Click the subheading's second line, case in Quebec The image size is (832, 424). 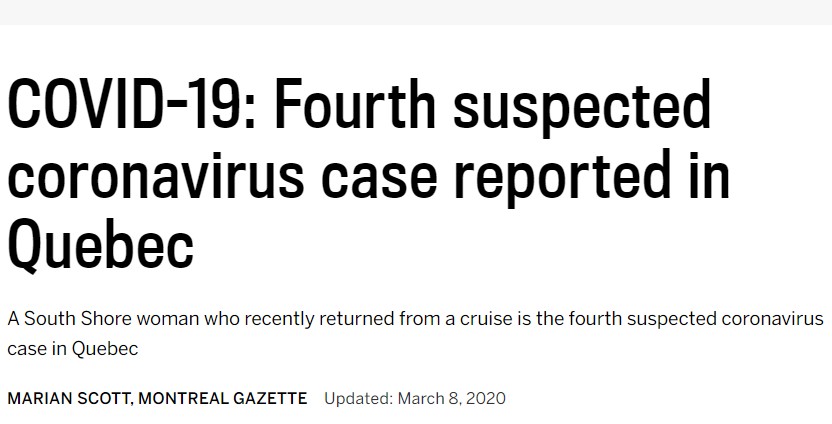72,349
